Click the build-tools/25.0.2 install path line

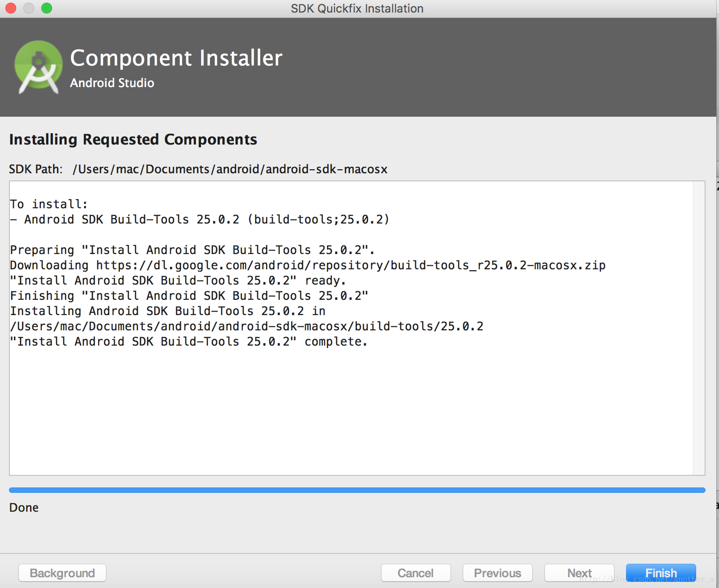pyautogui.click(x=247, y=326)
